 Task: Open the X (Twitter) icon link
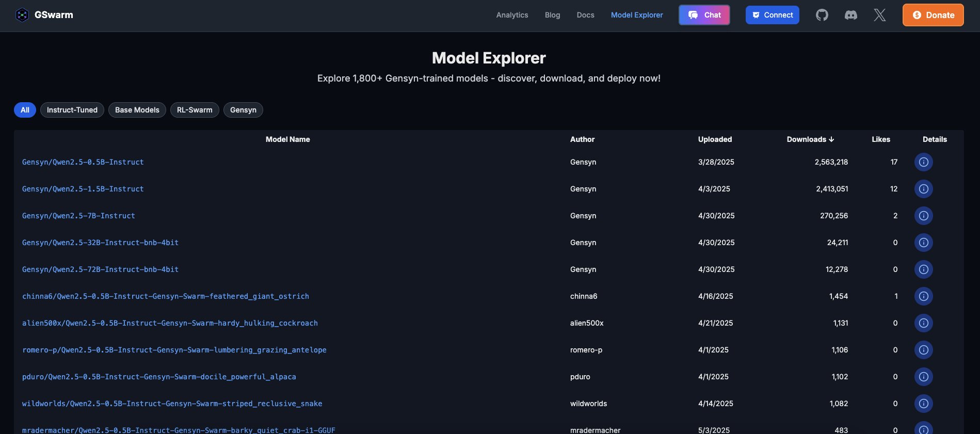coord(880,15)
